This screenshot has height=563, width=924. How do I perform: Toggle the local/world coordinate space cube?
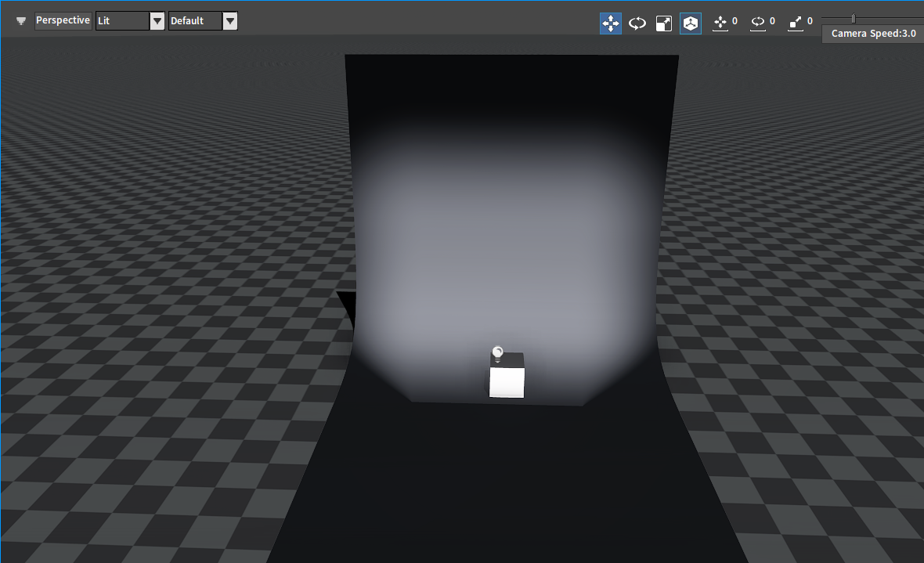click(x=691, y=23)
